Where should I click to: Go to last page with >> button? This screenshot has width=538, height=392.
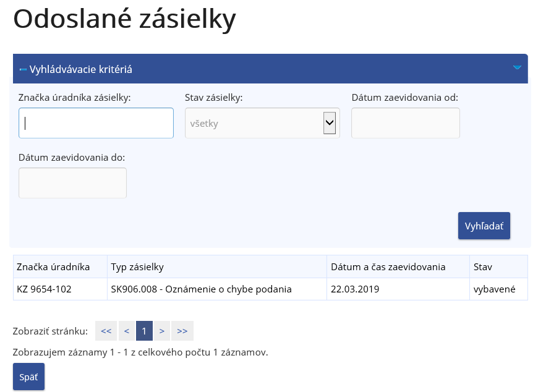(x=182, y=331)
